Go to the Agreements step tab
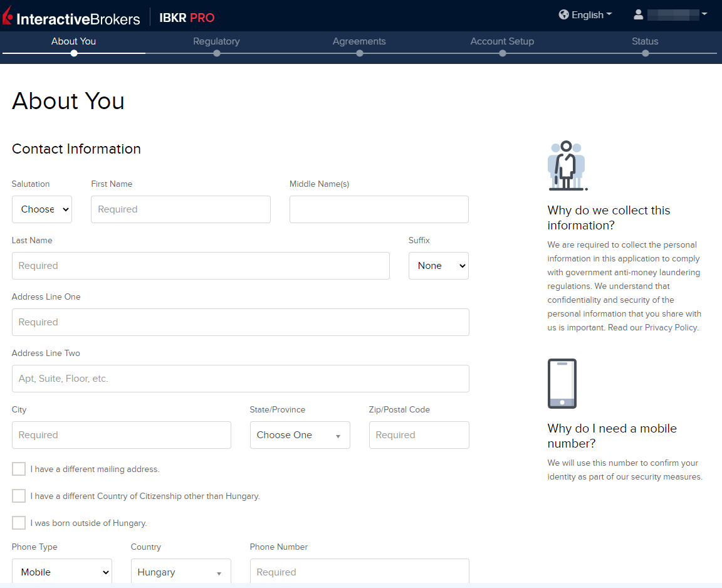 (x=359, y=41)
